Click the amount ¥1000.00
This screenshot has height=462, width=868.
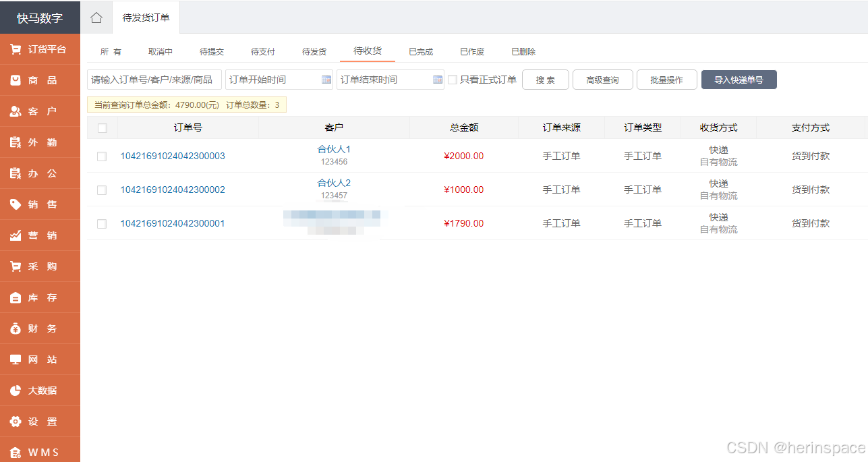(464, 190)
